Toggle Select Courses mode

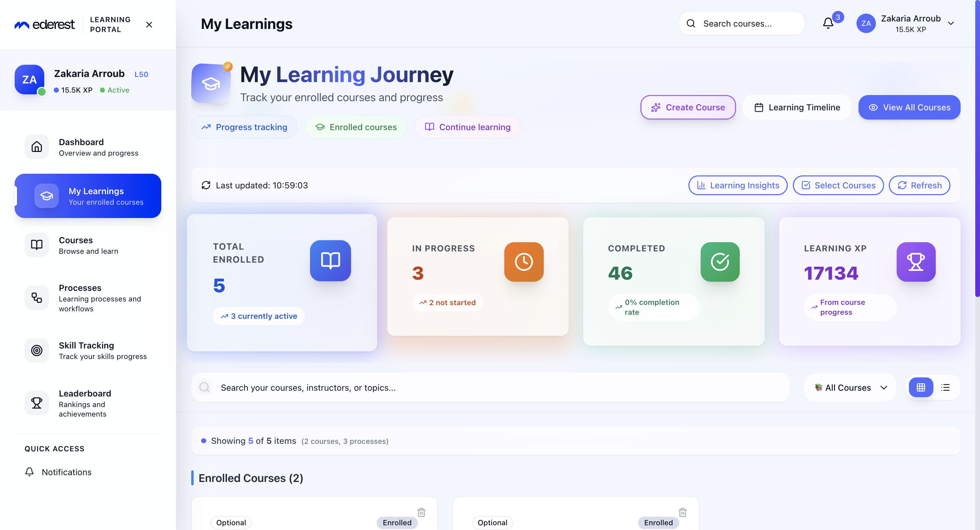click(838, 185)
